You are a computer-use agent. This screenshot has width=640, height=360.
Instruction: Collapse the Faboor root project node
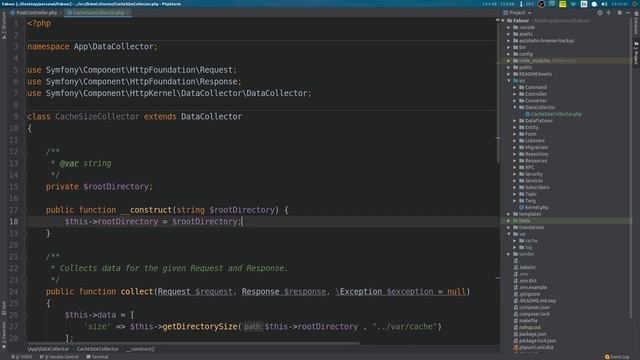click(503, 20)
